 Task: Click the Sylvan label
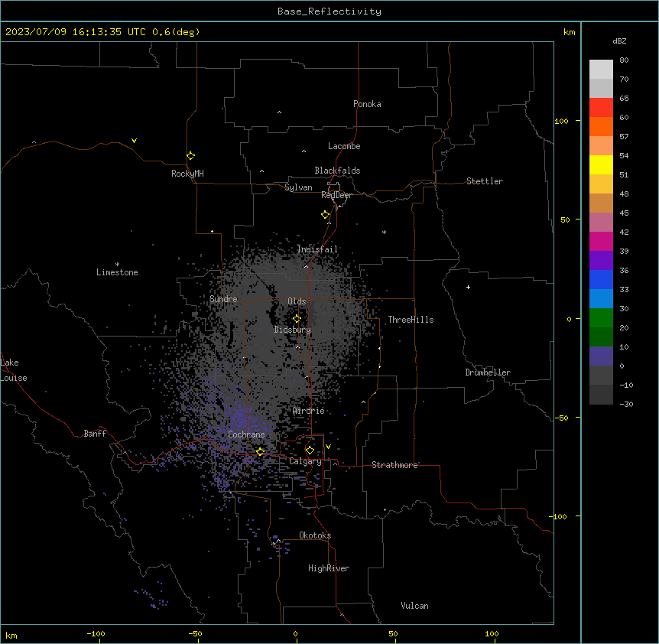pyautogui.click(x=298, y=187)
